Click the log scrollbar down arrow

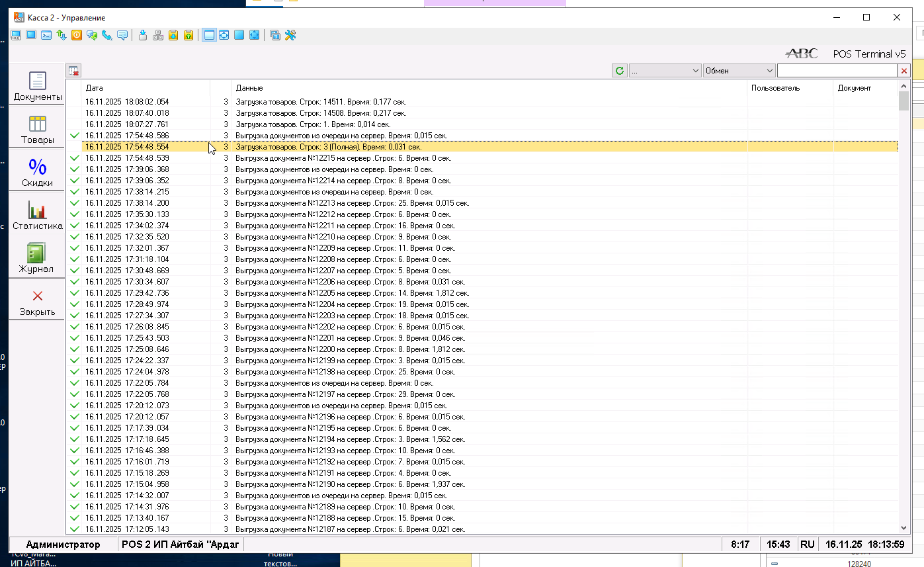[x=904, y=528]
